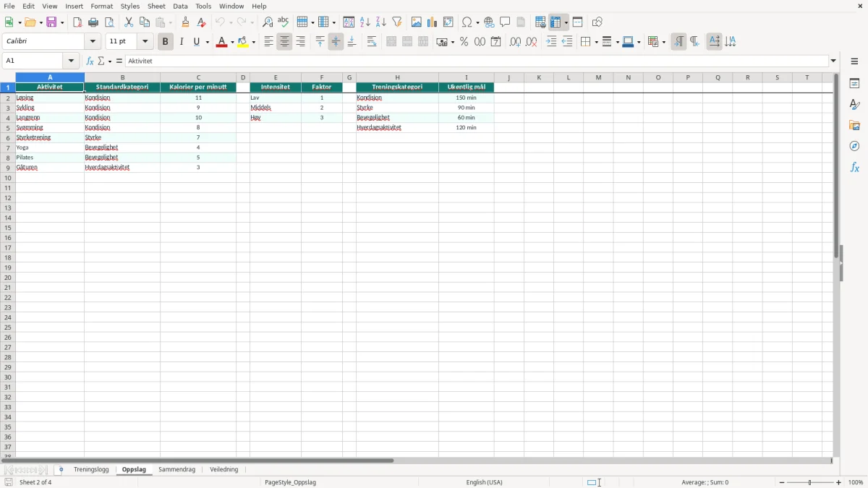The height and width of the screenshot is (488, 868).
Task: Click Merge and Center Cells button
Action: 391,42
